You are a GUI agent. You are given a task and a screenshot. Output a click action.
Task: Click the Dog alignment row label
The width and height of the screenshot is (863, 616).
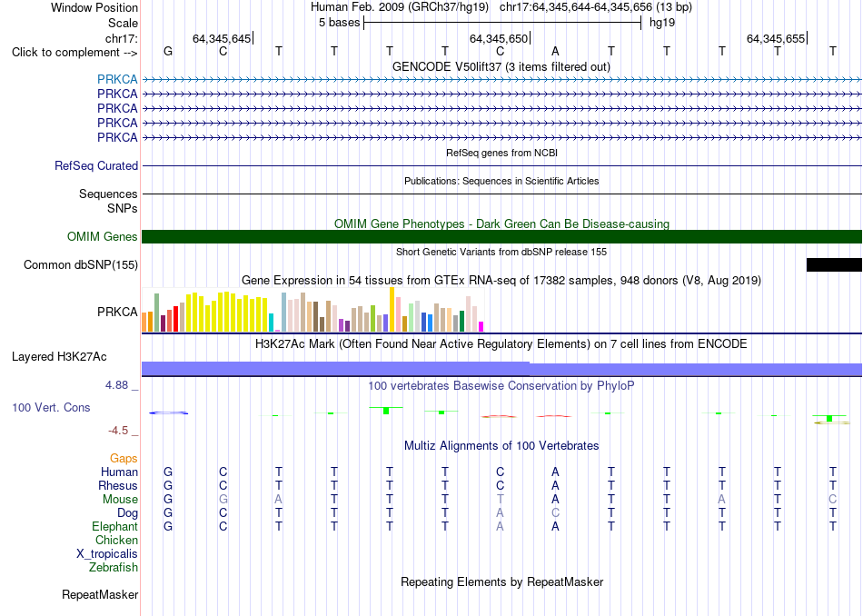click(127, 513)
